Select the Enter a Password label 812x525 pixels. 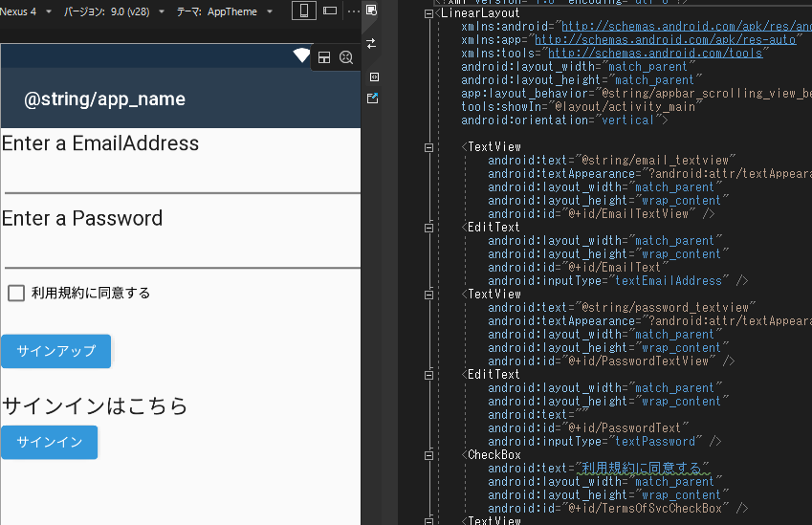82,218
